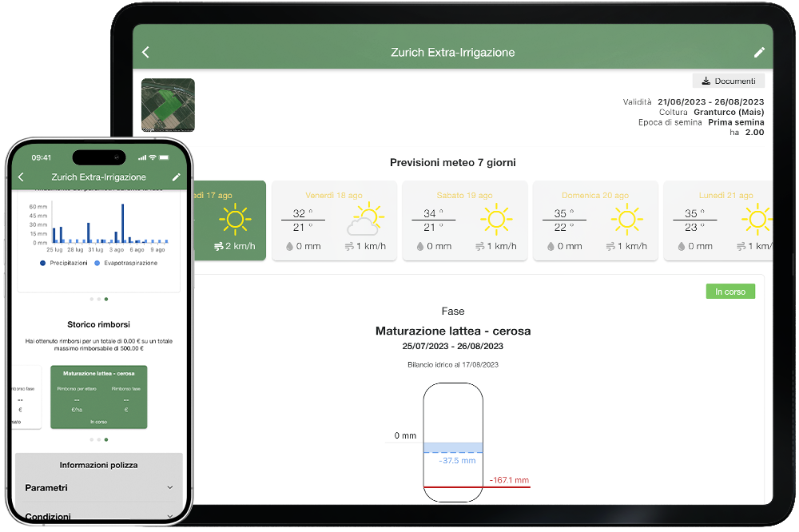Click the Previsioni meteo 7 giorni heading
The width and height of the screenshot is (799, 532).
[x=452, y=163]
